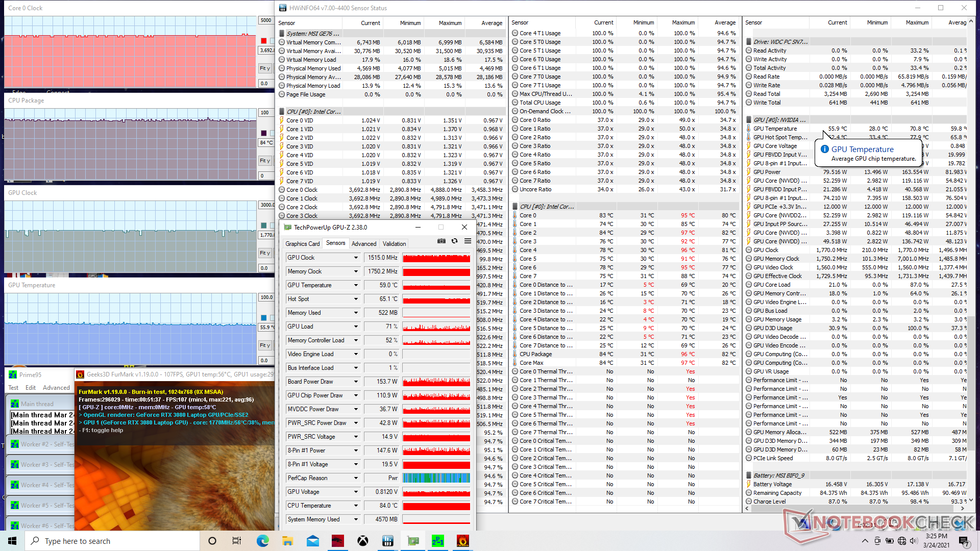
Task: Open Cortana circle icon on taskbar
Action: coord(212,541)
